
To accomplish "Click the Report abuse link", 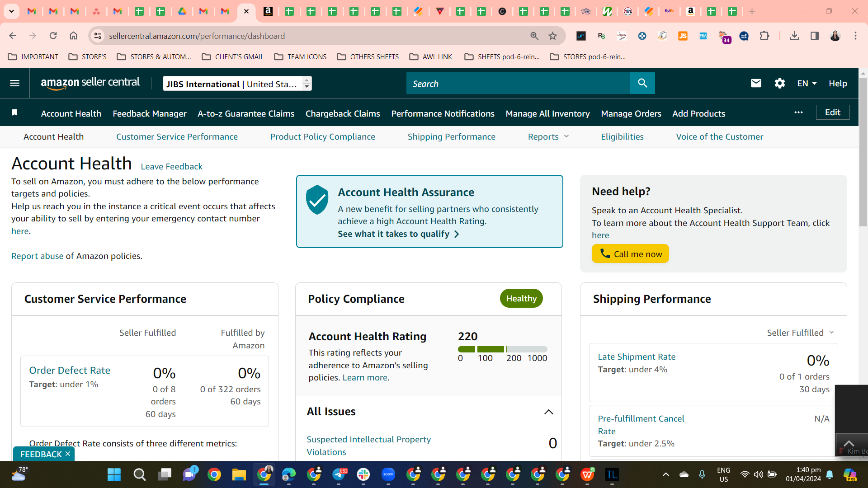I will pyautogui.click(x=37, y=256).
